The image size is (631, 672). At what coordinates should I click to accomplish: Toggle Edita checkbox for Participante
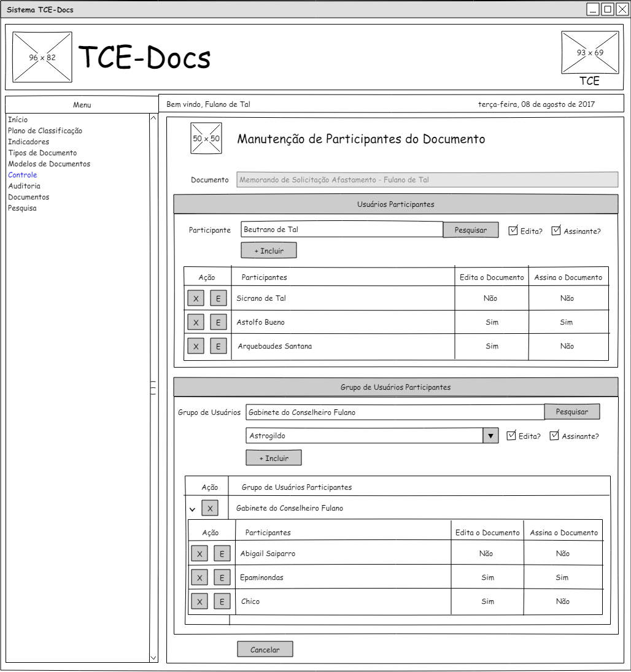coord(513,231)
